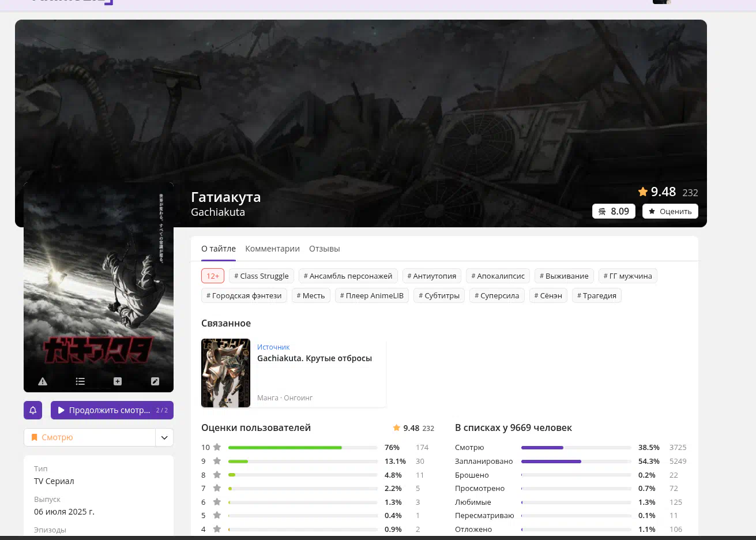
Task: Click the related manga cover thumbnail
Action: coord(225,373)
